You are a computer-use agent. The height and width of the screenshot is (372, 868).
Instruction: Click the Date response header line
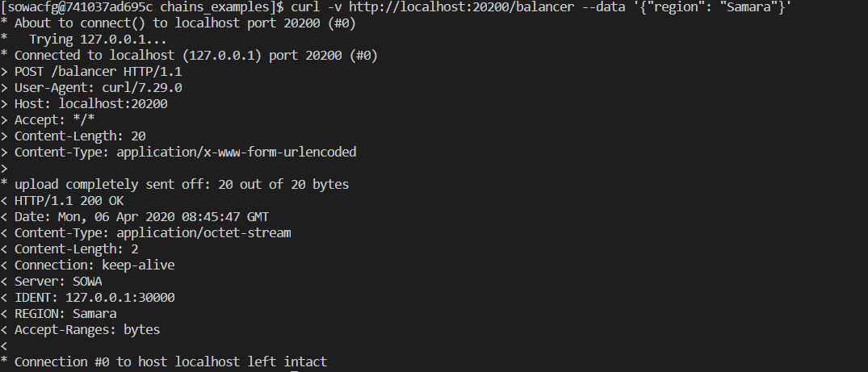[x=141, y=217]
